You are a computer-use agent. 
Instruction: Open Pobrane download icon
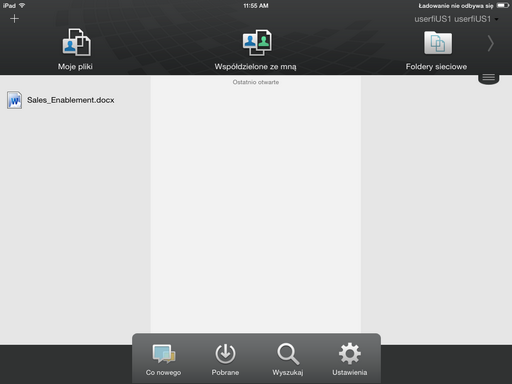(225, 354)
